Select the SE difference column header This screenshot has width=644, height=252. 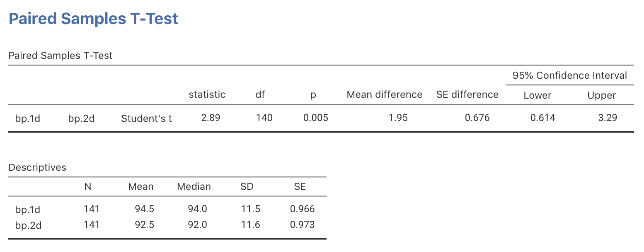point(467,94)
